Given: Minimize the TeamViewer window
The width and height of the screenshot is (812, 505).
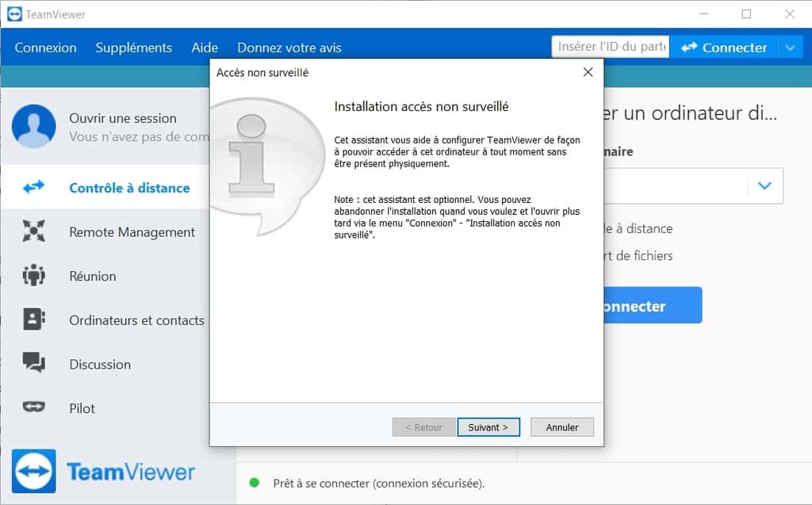Looking at the screenshot, I should [x=703, y=14].
